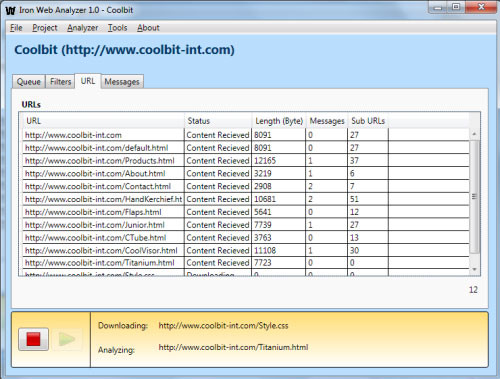Click the Iron Web Analyzer title bar icon
The image size is (500, 379).
(x=10, y=10)
